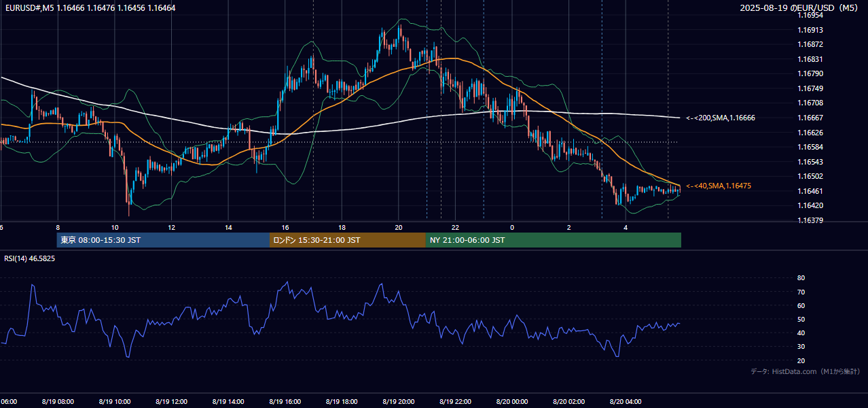Click the 8/19 12:00 time axis label

[x=171, y=402]
